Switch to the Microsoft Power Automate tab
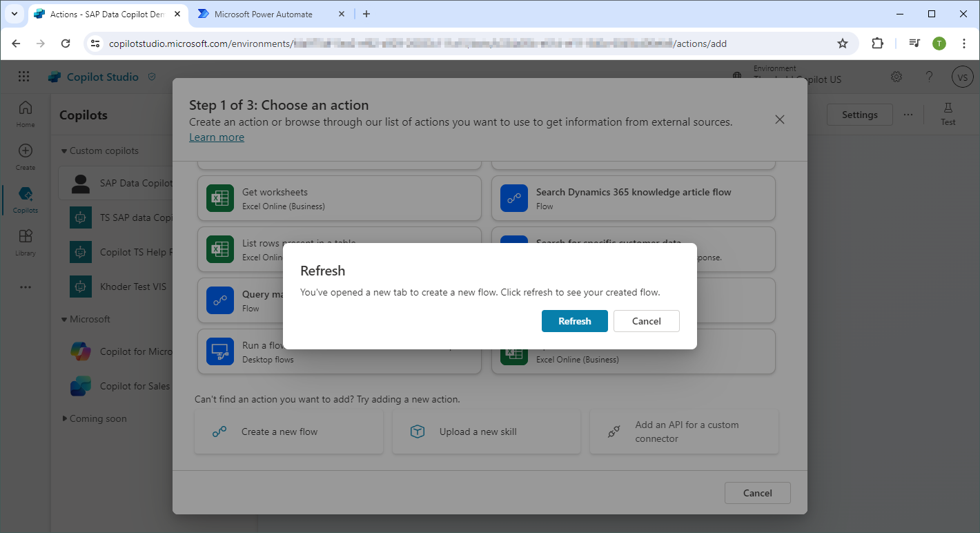 [272, 14]
